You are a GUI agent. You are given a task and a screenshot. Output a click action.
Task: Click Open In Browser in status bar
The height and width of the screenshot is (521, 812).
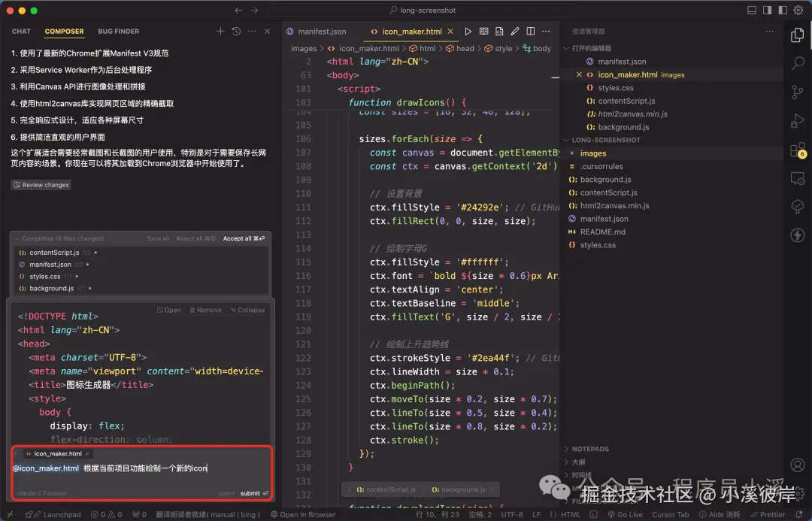(304, 514)
